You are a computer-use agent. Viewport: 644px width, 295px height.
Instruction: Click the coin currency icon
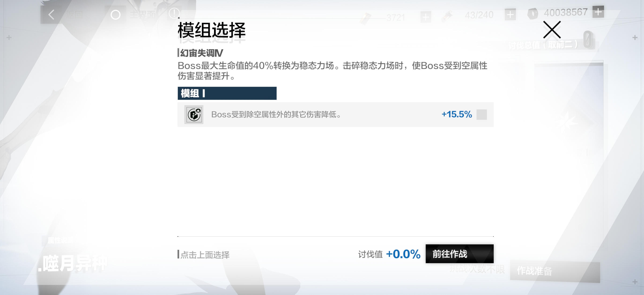533,13
